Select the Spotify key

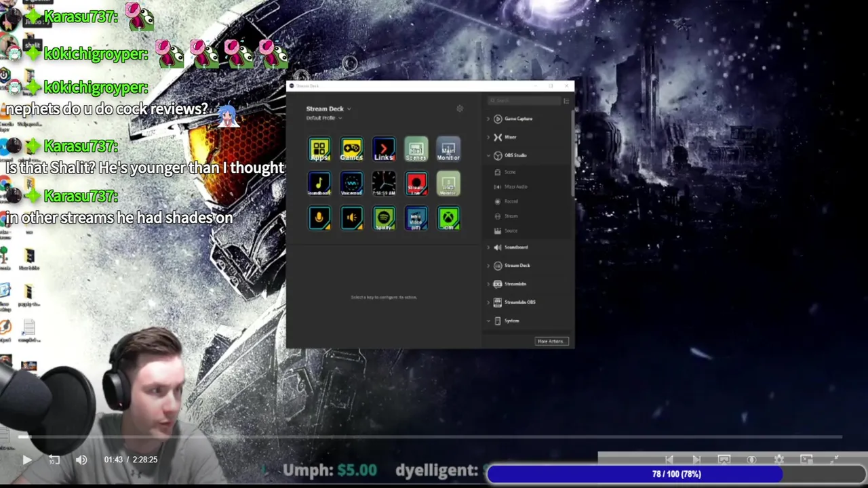[x=384, y=218]
